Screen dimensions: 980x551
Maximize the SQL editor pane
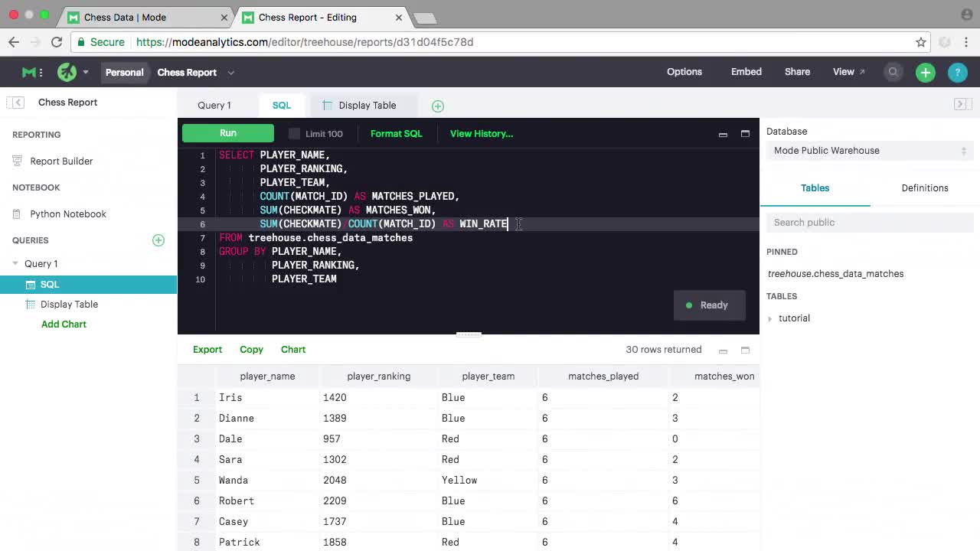click(x=745, y=134)
